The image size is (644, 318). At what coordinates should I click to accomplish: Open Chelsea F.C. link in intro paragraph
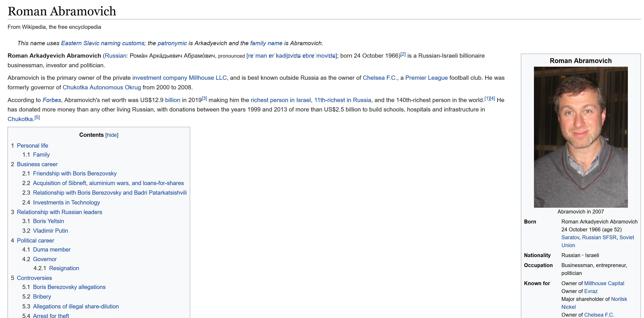point(380,78)
